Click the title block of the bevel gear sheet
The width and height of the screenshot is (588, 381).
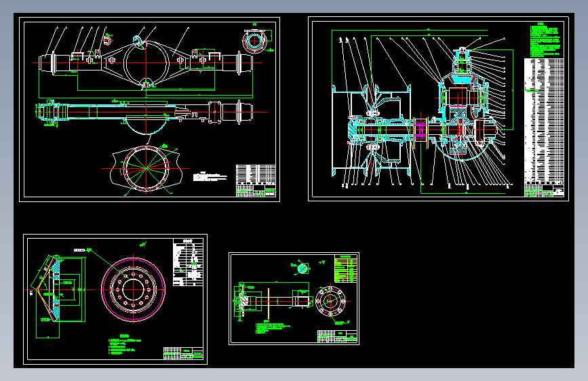(183, 353)
